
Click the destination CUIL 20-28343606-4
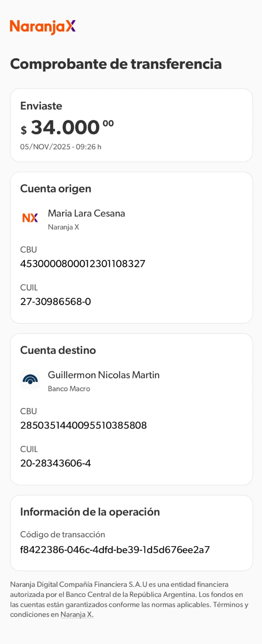point(55,463)
